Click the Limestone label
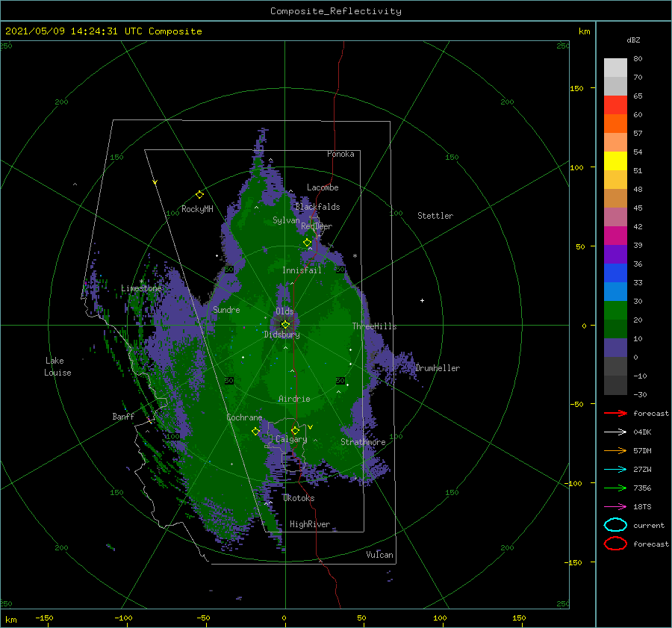Screen dimensions: 672x628 point(141,288)
